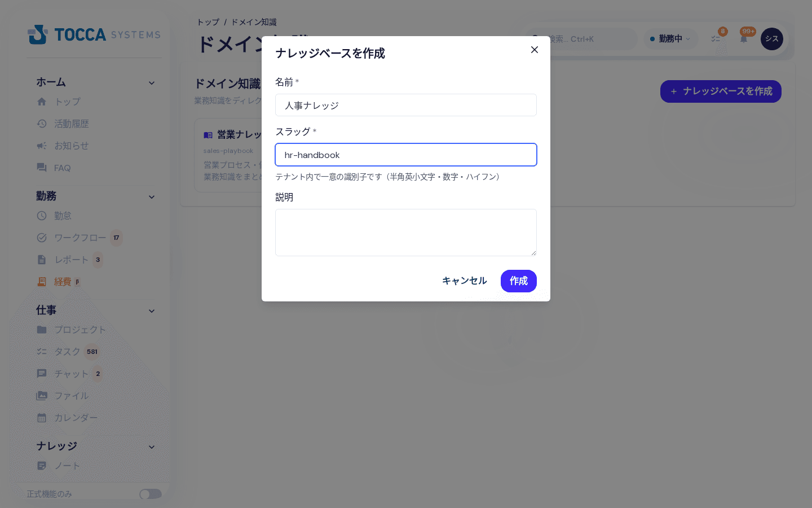Select ワークフロー menu label
This screenshot has height=508, width=812.
[x=80, y=238]
